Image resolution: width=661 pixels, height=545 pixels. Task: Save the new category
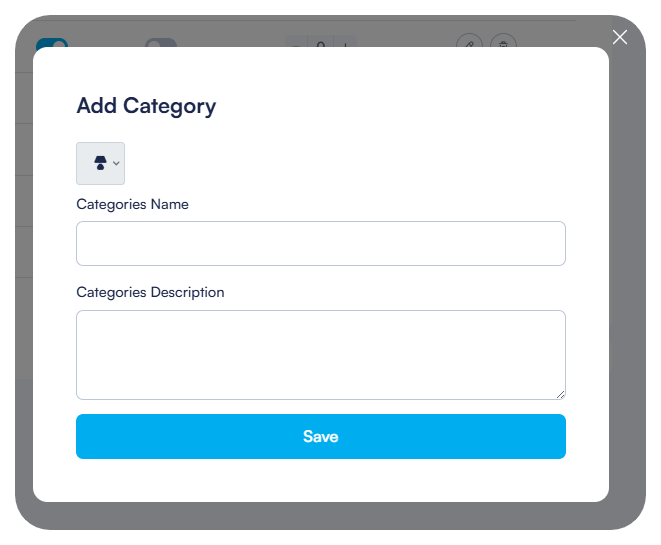click(320, 436)
